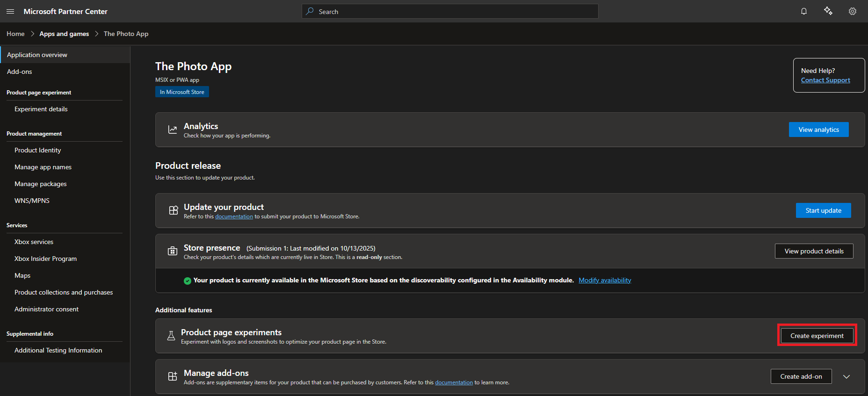Open Product Identity page
The image size is (868, 396).
pyautogui.click(x=38, y=150)
